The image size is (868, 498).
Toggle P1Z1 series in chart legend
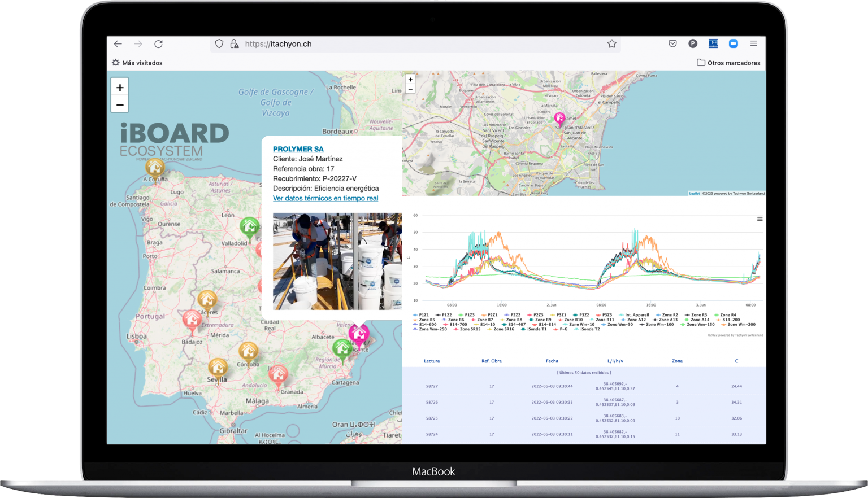[421, 315]
